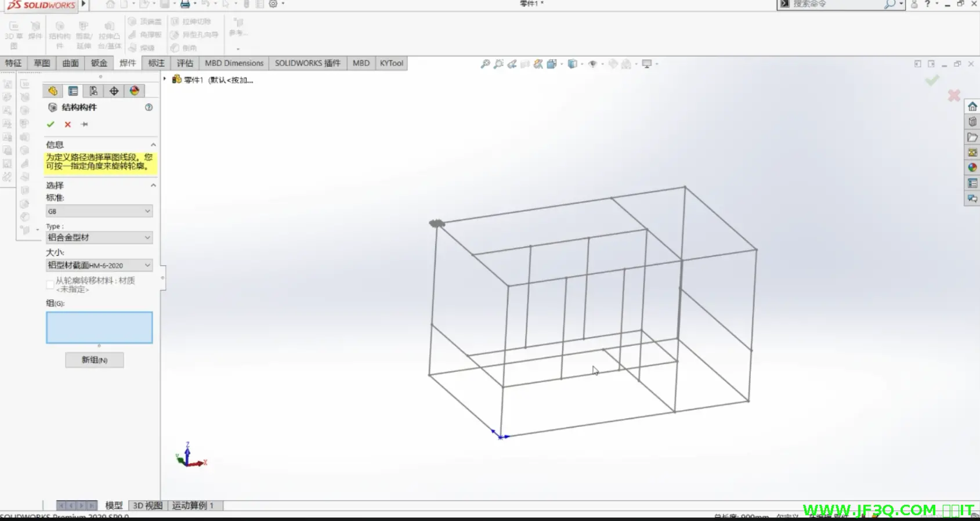Collapse the 信息 section
Image resolution: width=980 pixels, height=521 pixels.
153,144
